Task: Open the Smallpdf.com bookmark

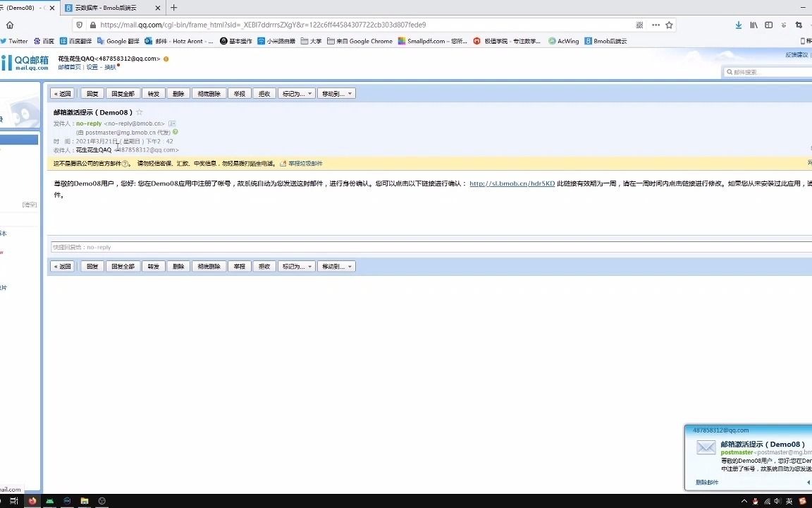Action: 432,41
